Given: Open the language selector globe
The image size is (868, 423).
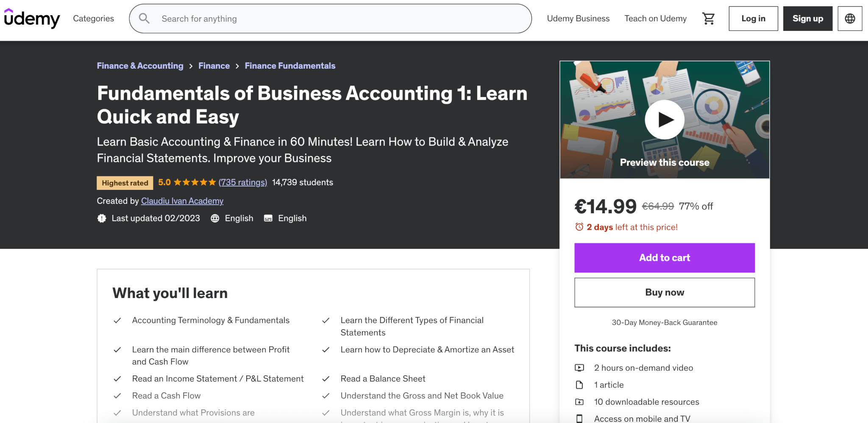Looking at the screenshot, I should click(x=850, y=19).
